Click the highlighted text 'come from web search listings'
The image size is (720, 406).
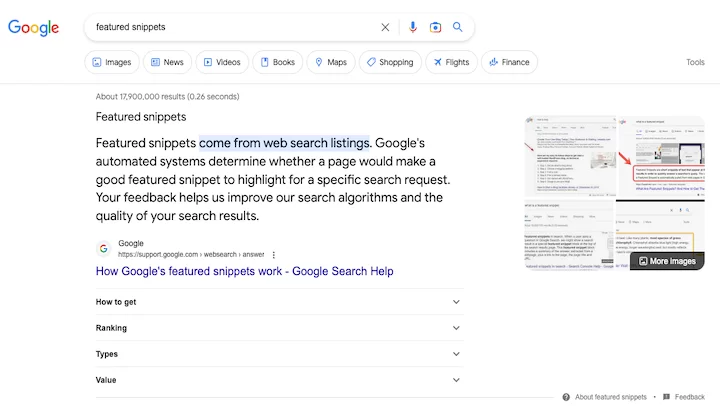(x=284, y=143)
